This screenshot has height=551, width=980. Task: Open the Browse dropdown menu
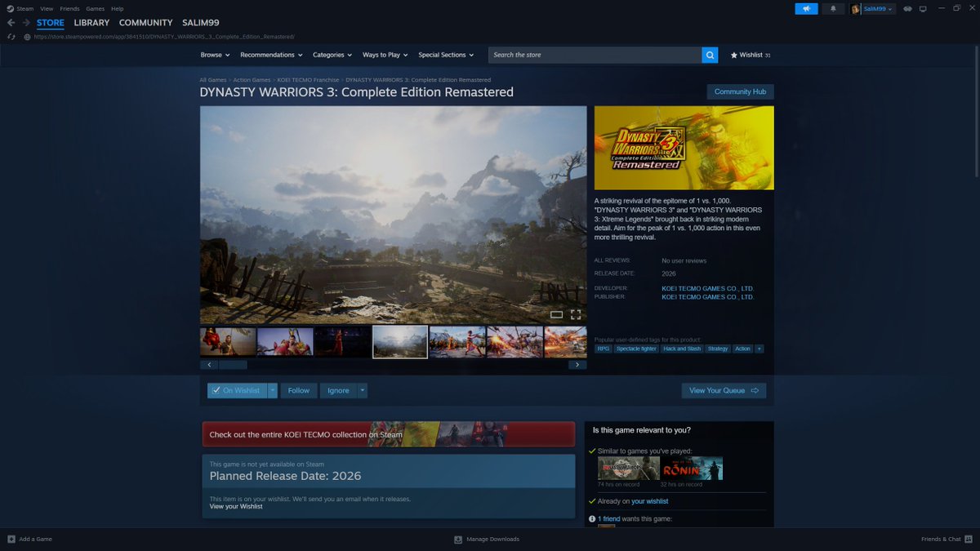[x=215, y=55]
